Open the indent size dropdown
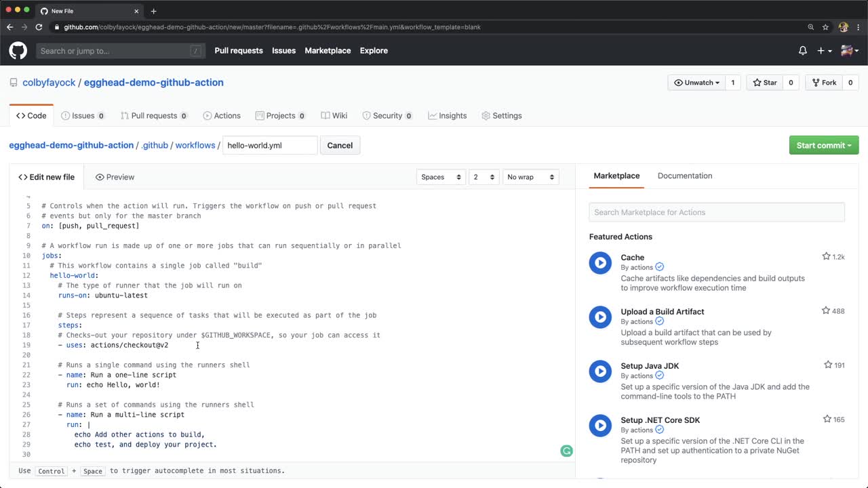 (484, 177)
